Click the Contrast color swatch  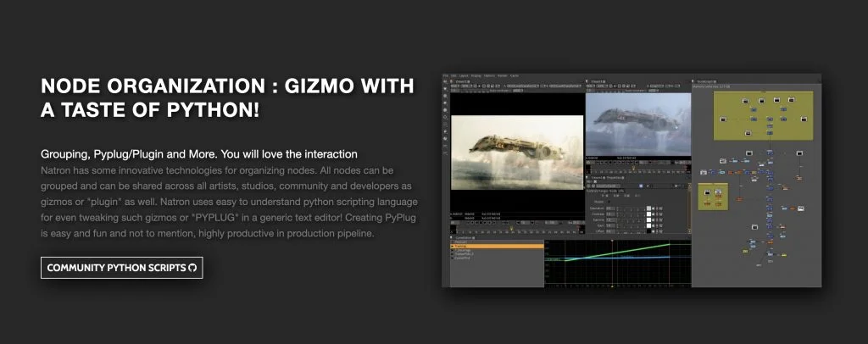pyautogui.click(x=648, y=214)
